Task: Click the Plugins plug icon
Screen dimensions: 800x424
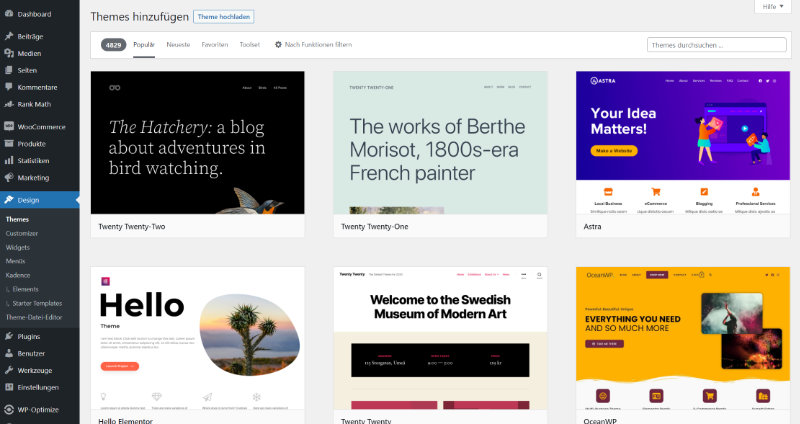Action: (x=9, y=337)
